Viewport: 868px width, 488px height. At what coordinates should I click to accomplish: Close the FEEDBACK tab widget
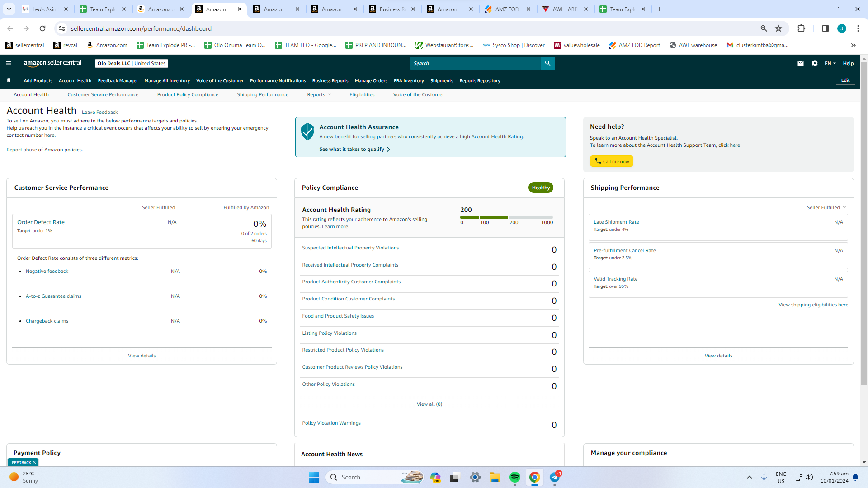tap(34, 462)
